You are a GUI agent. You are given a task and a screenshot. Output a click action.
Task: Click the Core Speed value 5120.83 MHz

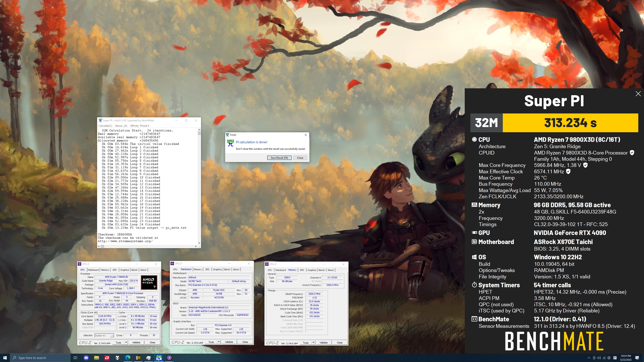(105, 316)
